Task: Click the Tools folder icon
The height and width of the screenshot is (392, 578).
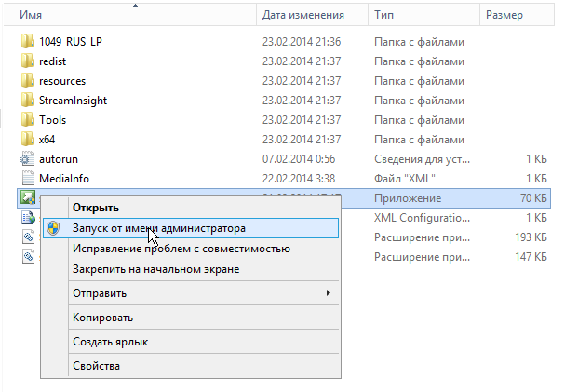Action: pyautogui.click(x=27, y=120)
